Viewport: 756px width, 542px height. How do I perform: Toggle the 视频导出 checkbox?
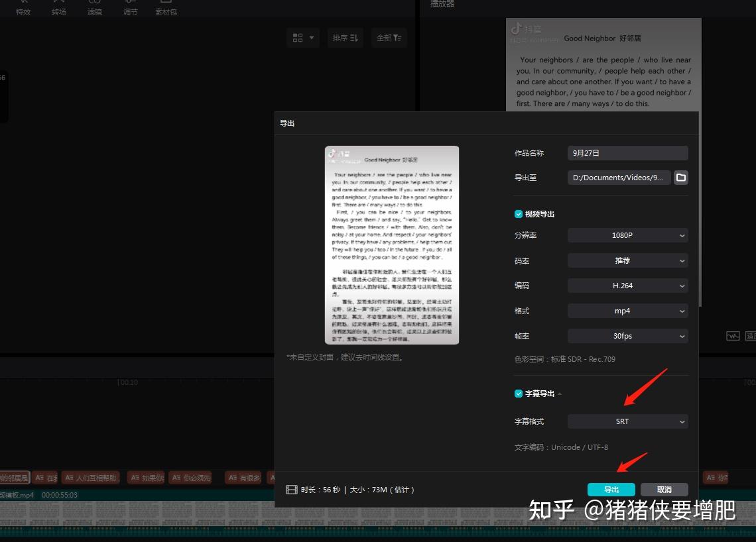(519, 214)
